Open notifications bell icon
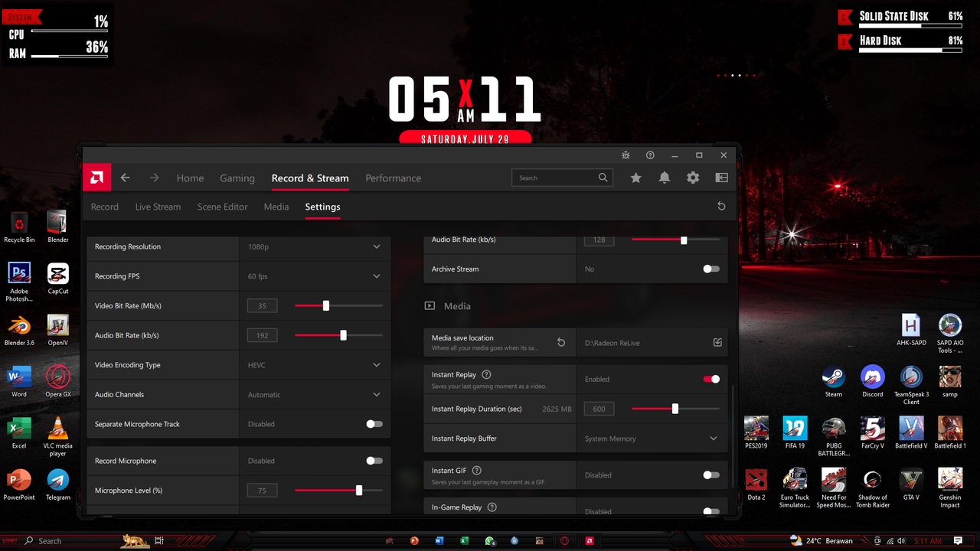Viewport: 980px width, 551px height. [665, 178]
